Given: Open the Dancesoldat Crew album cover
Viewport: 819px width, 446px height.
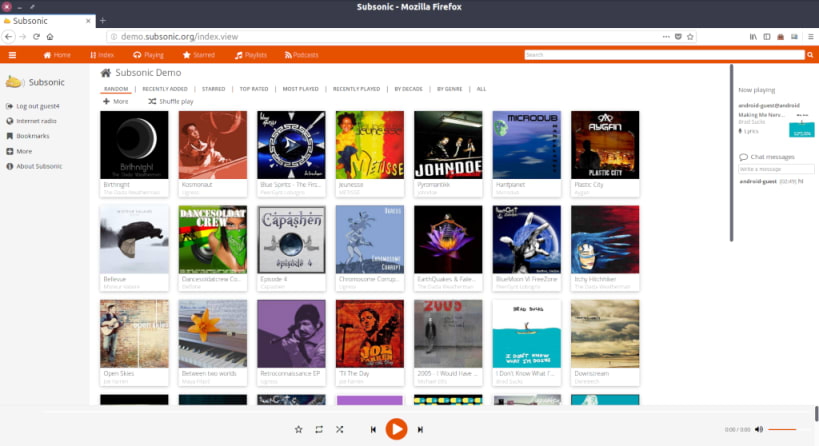Looking at the screenshot, I should (213, 239).
